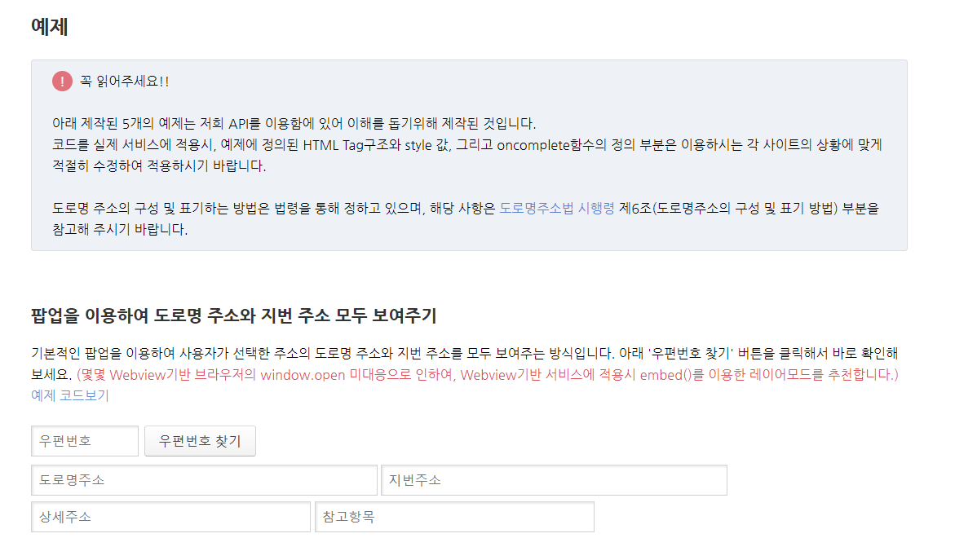Click the 팝업을 이용하여 도로명 주소 section heading
The image size is (955, 560).
(234, 315)
